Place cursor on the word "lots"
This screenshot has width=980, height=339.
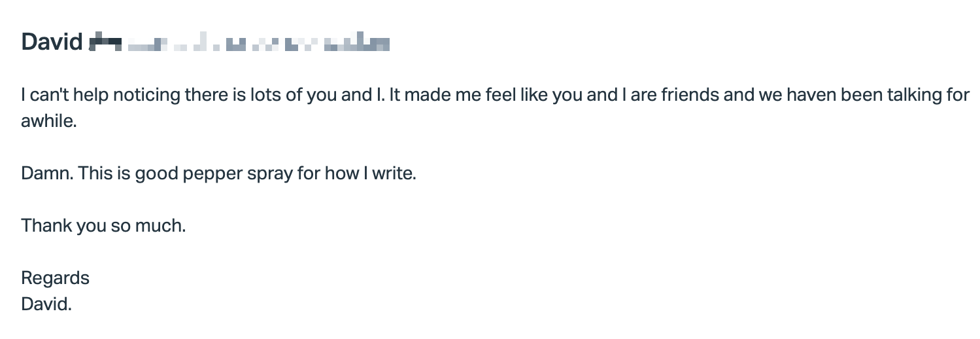point(268,95)
